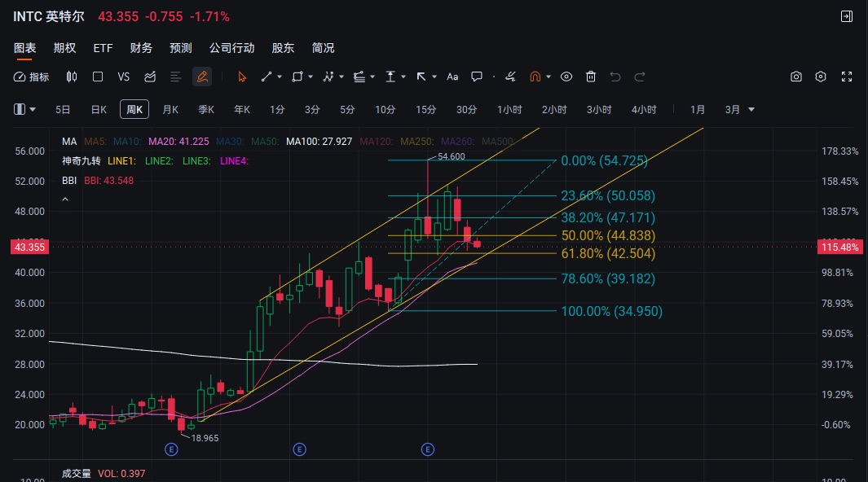Click the candlestick chart type icon

pyautogui.click(x=72, y=77)
